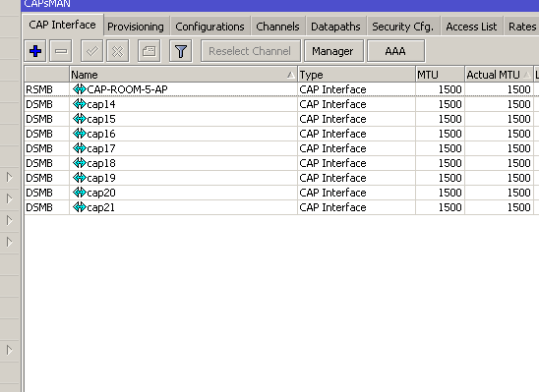Sort by the Actual MTU column
The image size is (539, 392).
(x=499, y=75)
